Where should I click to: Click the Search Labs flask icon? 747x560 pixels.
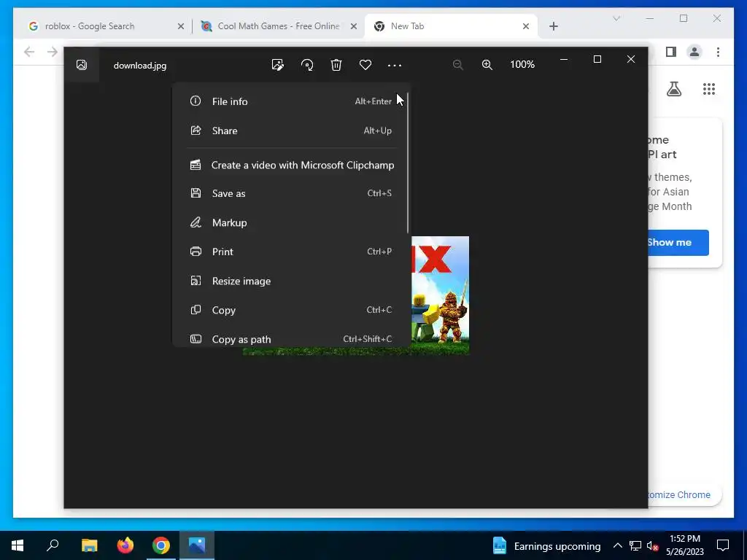tap(674, 89)
